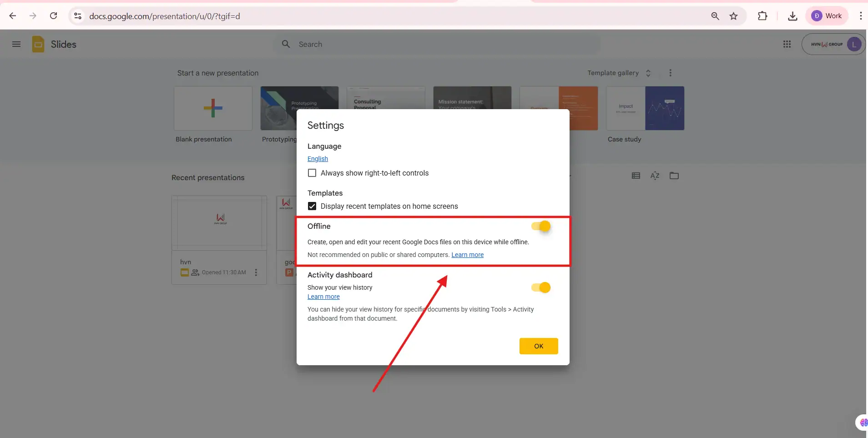Open the sort order dropdown for presentations

click(x=655, y=176)
